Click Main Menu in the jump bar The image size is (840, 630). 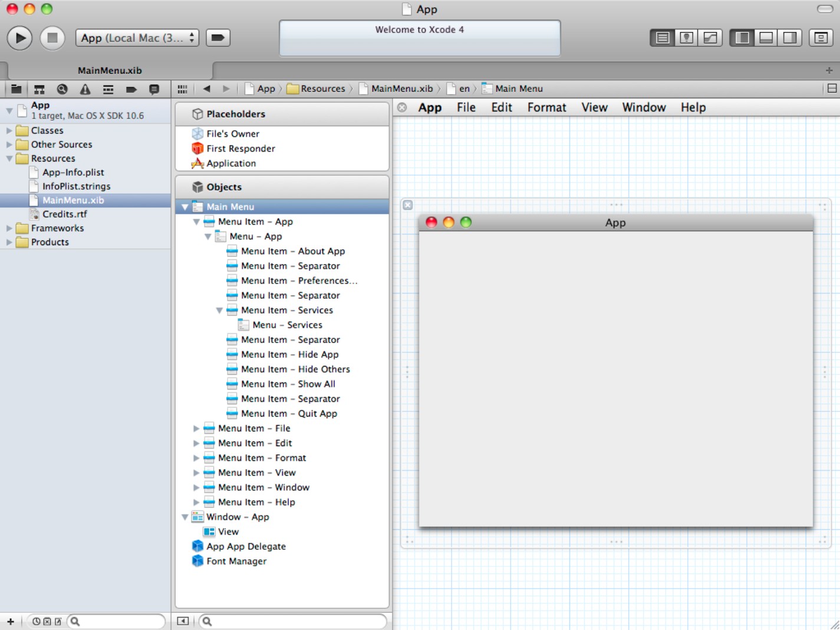coord(512,89)
